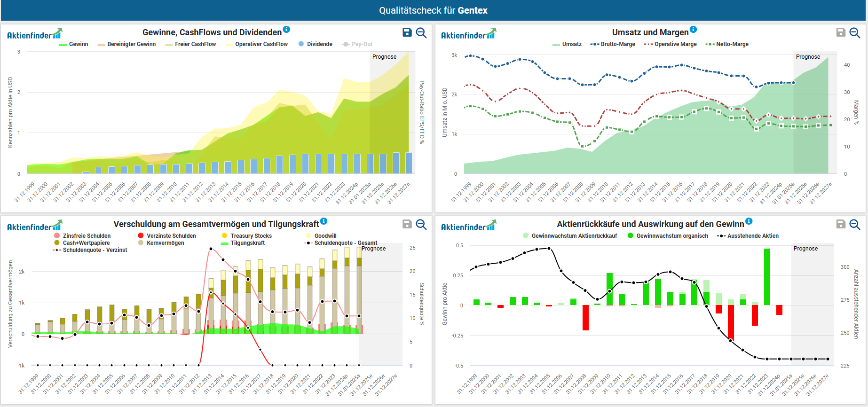Click save icon on Verschuldung chart
The image size is (868, 407).
click(x=407, y=224)
